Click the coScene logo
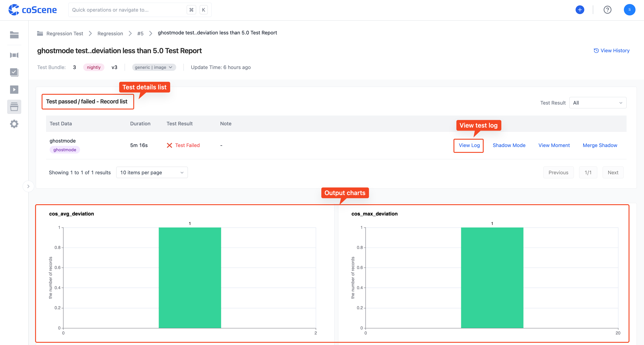The image size is (644, 345). (x=32, y=10)
